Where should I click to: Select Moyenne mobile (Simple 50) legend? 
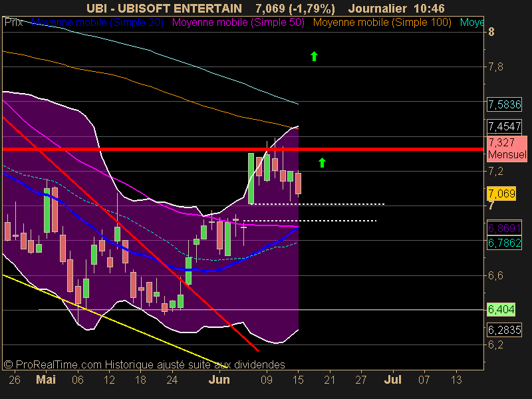pos(238,23)
